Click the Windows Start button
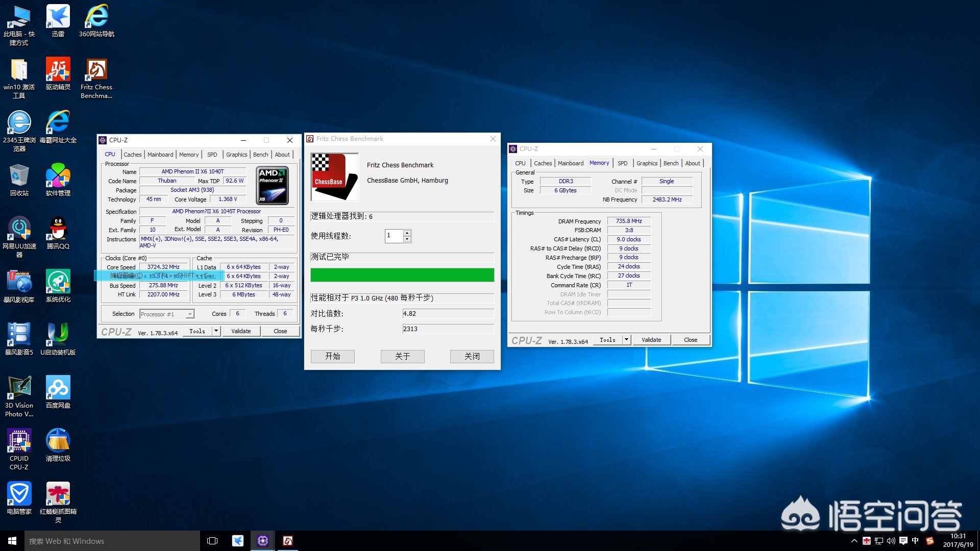This screenshot has height=551, width=980. tap(12, 541)
